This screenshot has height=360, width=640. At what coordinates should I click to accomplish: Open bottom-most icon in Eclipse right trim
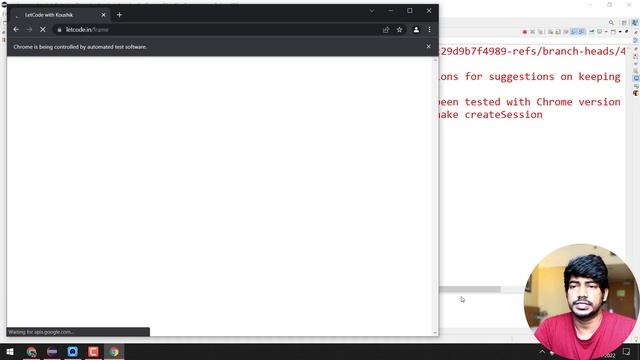click(x=636, y=93)
